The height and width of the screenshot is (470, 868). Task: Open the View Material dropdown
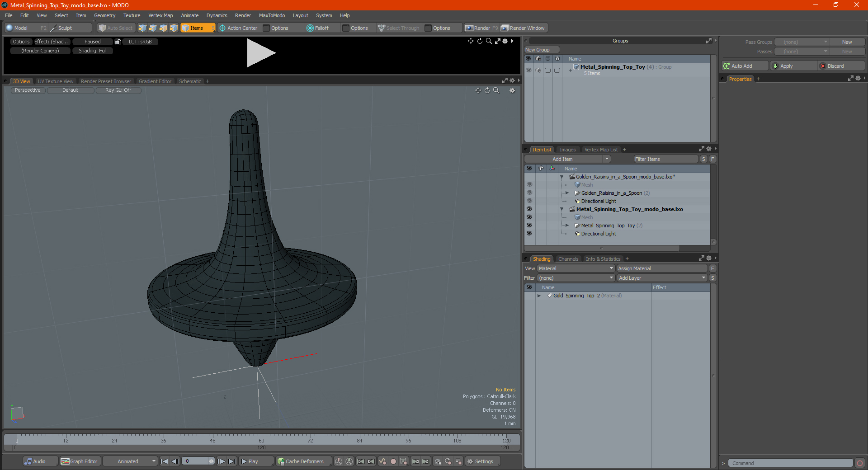(576, 268)
